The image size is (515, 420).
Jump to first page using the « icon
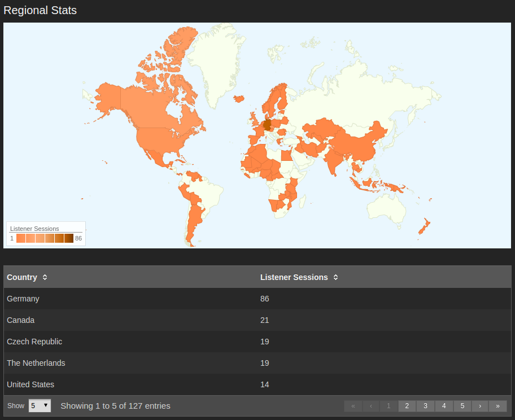point(353,406)
